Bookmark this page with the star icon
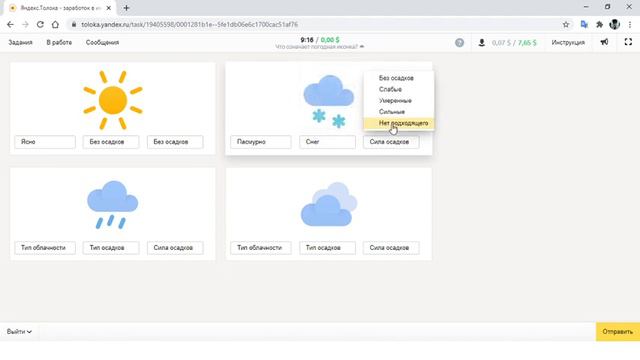 (x=566, y=24)
